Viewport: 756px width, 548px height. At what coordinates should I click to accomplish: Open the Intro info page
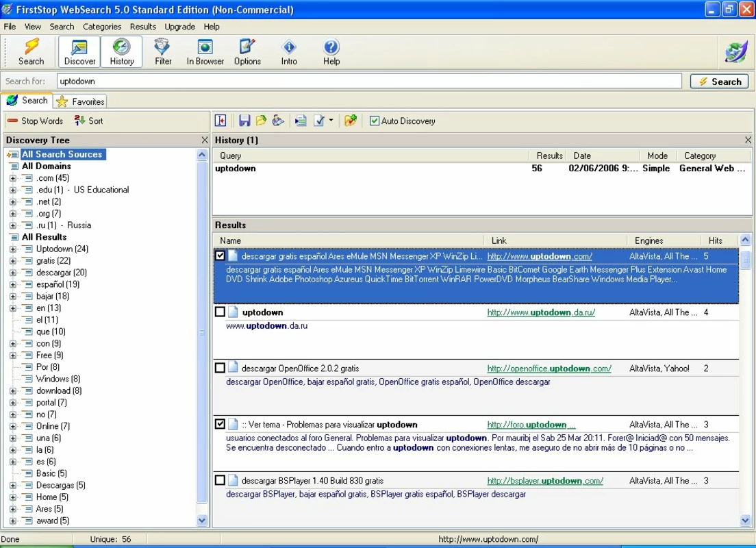click(289, 51)
